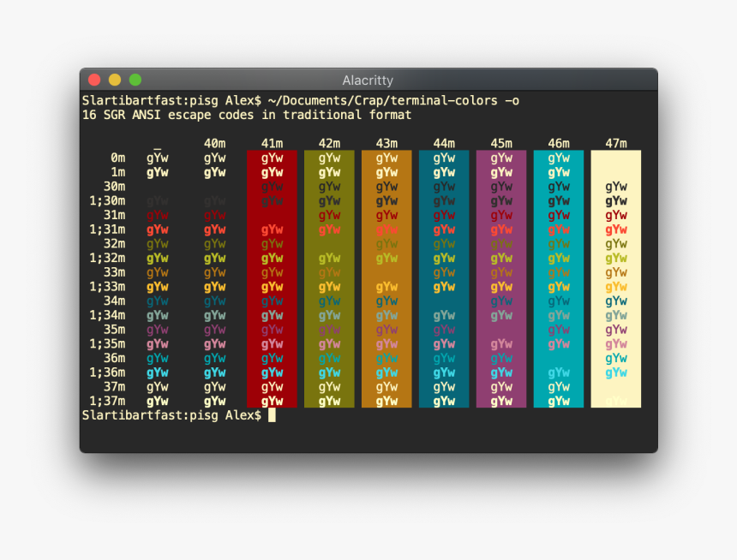Click the '16 SGR ANSI escape codes' line

[247, 115]
